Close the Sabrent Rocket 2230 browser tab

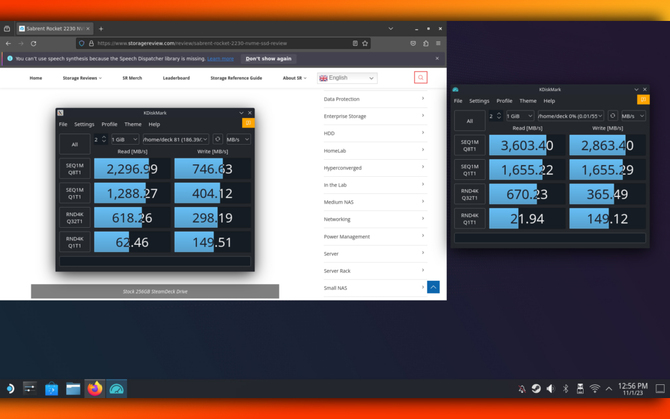[88, 29]
